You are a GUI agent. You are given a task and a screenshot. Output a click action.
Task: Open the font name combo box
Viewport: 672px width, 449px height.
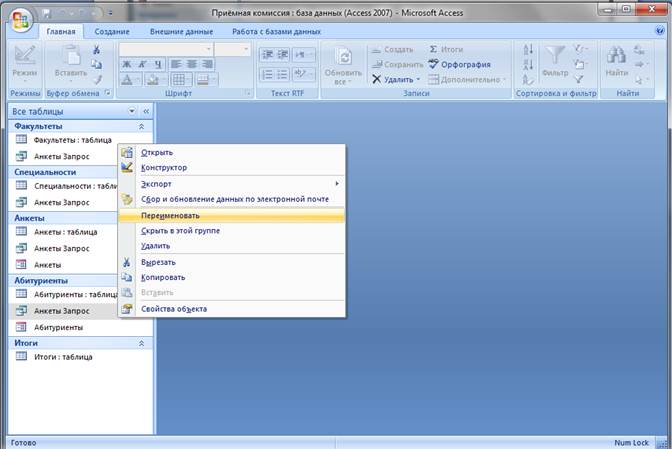click(165, 49)
